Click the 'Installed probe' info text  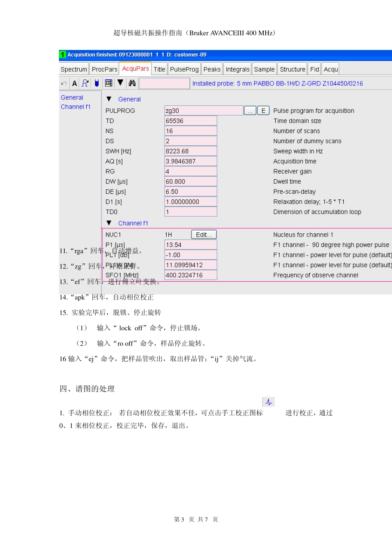pos(278,83)
